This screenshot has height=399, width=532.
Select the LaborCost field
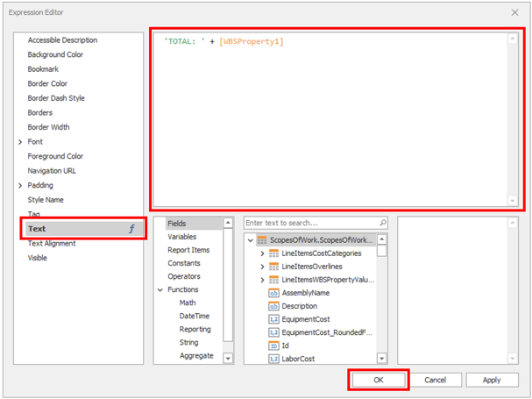click(x=298, y=359)
